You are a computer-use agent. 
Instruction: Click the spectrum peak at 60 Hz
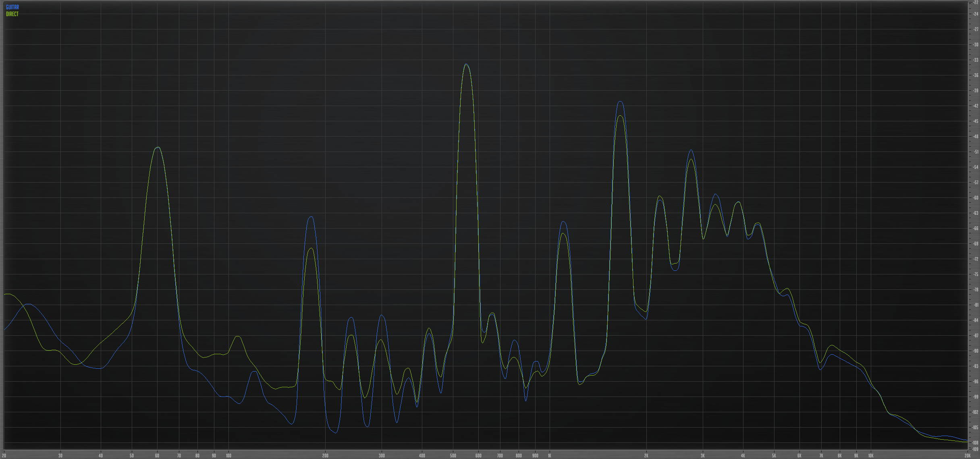[x=158, y=147]
